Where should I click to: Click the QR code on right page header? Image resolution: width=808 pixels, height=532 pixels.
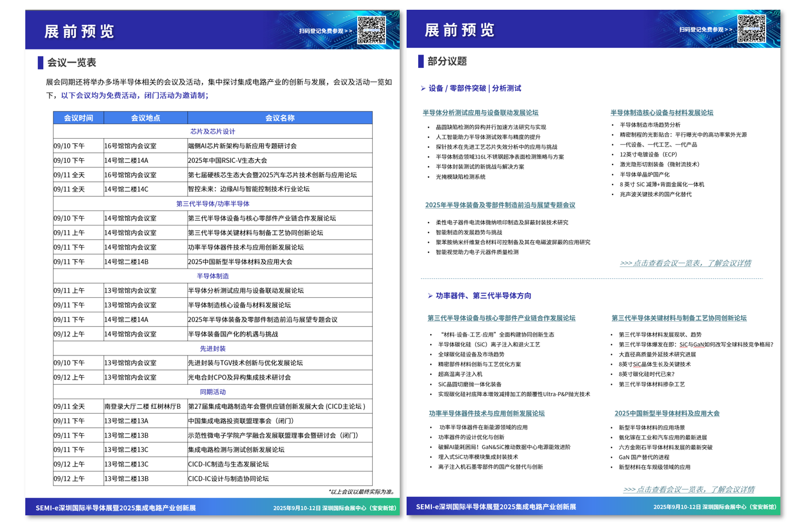pos(752,29)
